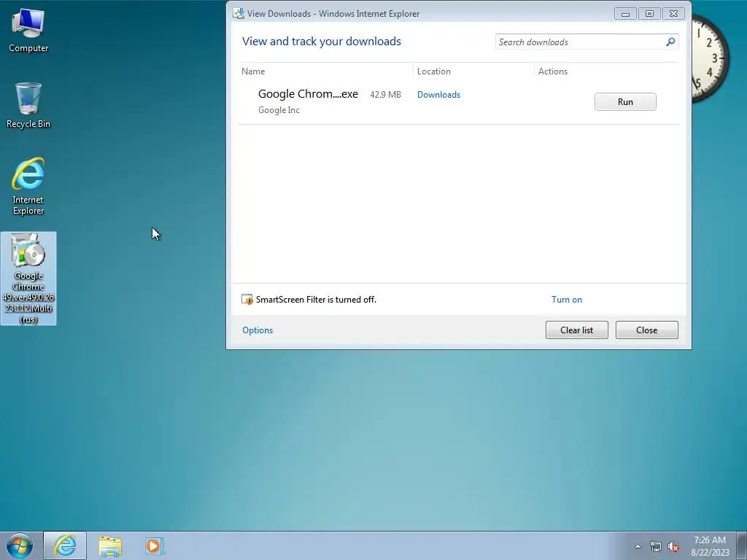Launch Windows Media Player from taskbar
Screen dimensions: 747x560
(x=155, y=545)
